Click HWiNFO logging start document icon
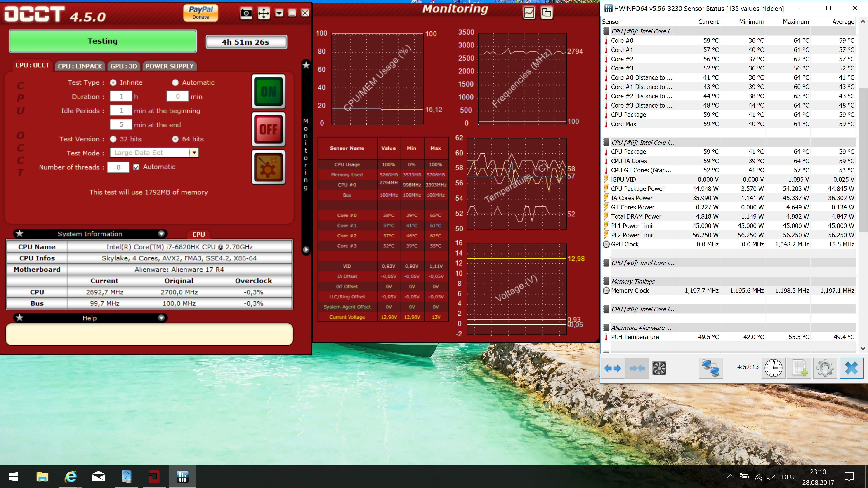868x488 pixels. click(x=800, y=368)
